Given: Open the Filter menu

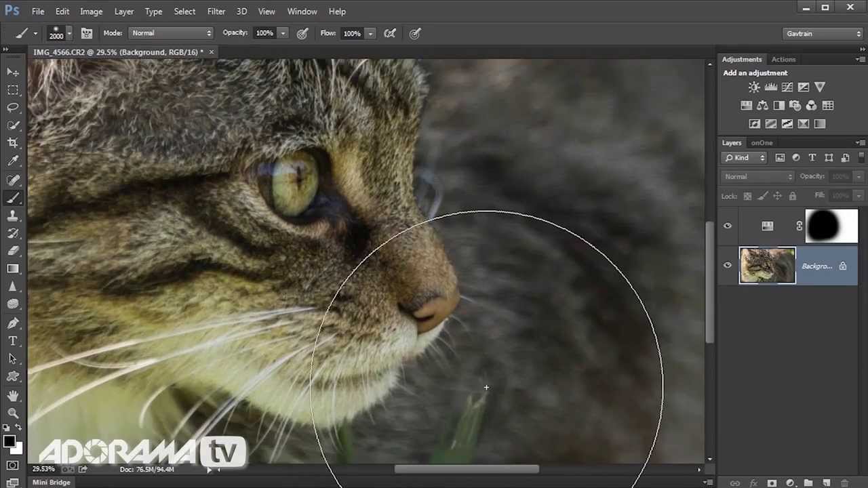Looking at the screenshot, I should point(216,12).
